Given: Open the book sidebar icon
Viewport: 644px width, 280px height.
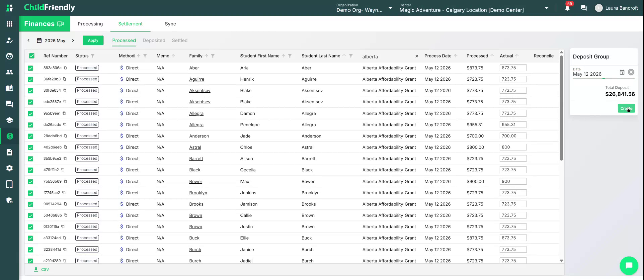Looking at the screenshot, I should [9, 88].
